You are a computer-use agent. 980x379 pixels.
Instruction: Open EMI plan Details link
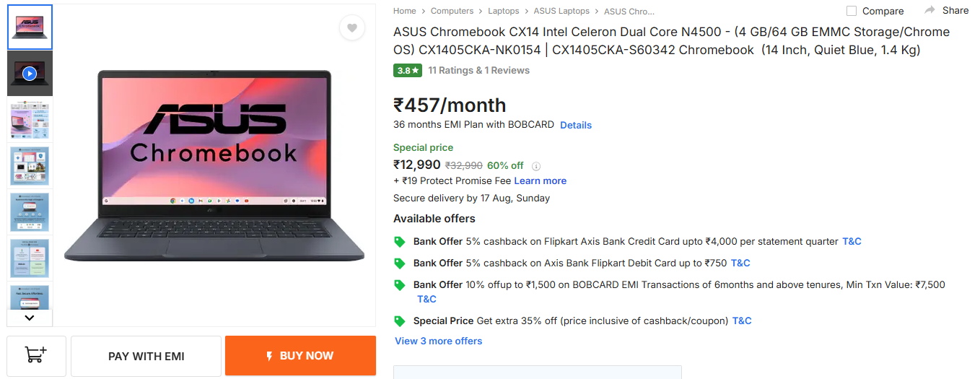(576, 125)
